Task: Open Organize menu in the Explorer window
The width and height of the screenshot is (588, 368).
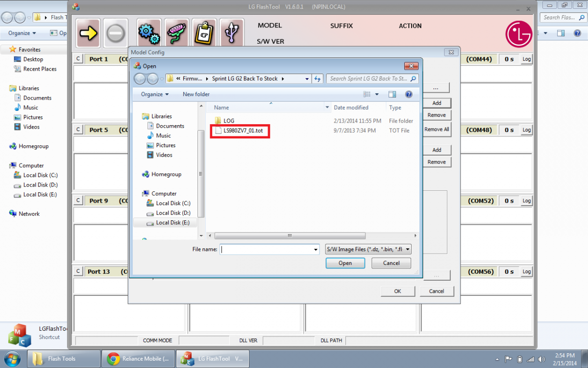Action: pyautogui.click(x=22, y=33)
